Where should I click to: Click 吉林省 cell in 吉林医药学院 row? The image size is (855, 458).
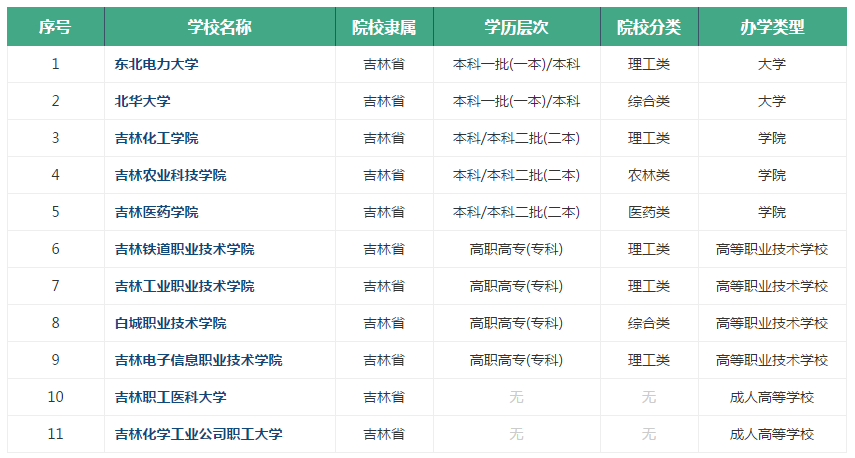pyautogui.click(x=384, y=212)
